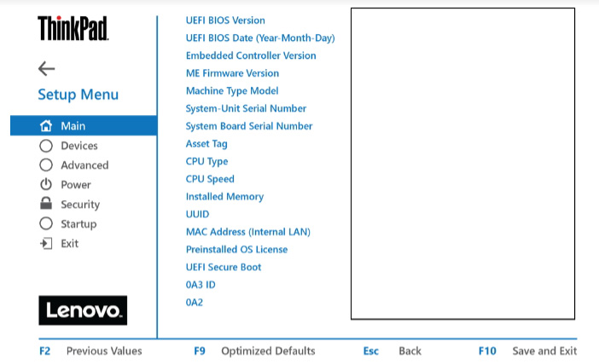599x364 pixels.
Task: Click the circle icon beside Advanced
Action: pyautogui.click(x=46, y=165)
